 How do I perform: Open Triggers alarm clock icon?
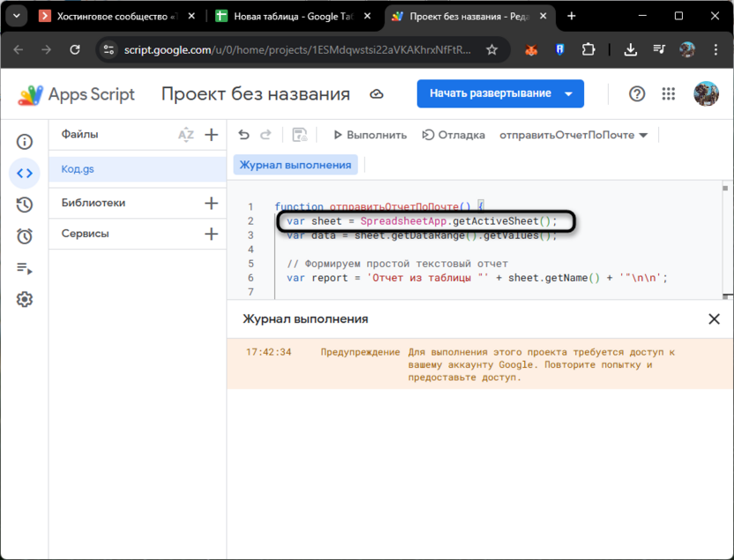(x=25, y=236)
